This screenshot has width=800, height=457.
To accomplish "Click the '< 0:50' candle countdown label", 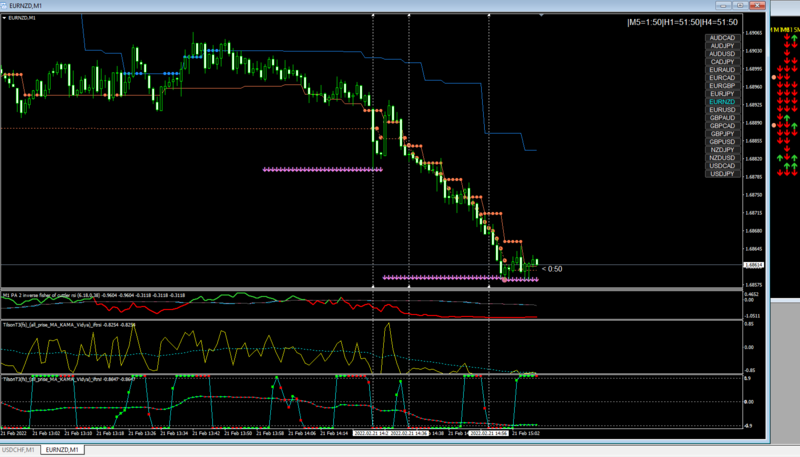I will click(552, 269).
